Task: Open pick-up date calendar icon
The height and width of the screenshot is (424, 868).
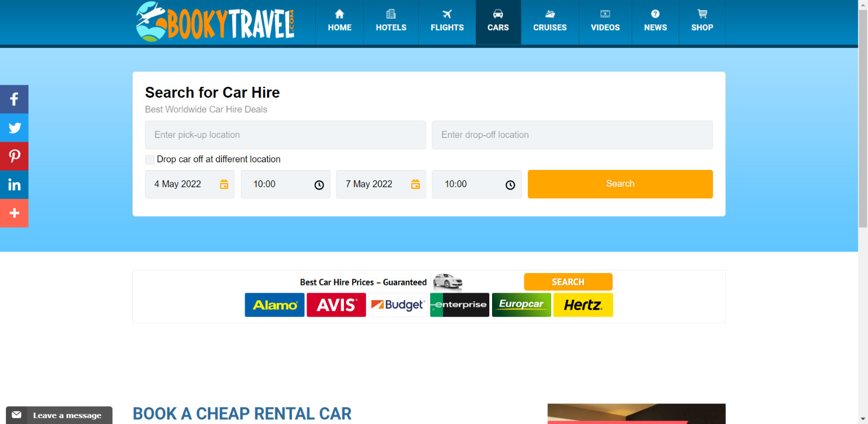Action: point(224,185)
